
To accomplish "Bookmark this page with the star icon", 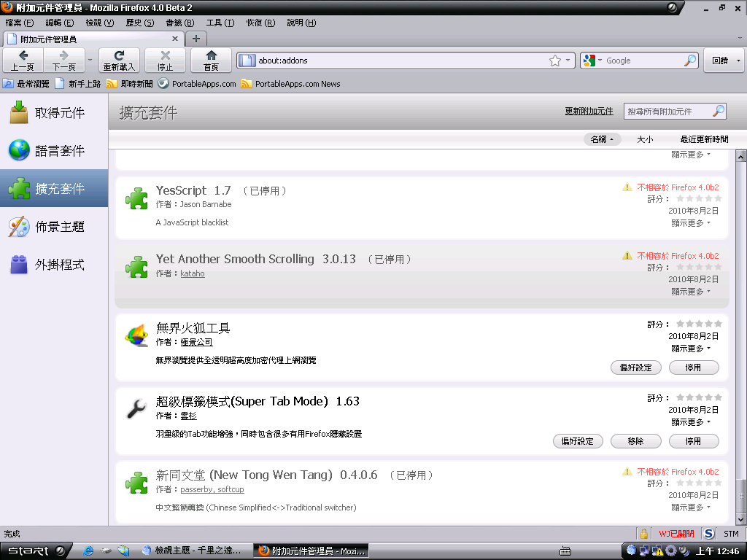I will coord(555,61).
